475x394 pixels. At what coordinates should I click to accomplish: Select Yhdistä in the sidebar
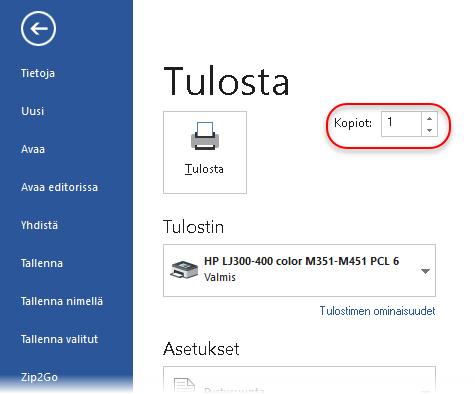pyautogui.click(x=39, y=225)
